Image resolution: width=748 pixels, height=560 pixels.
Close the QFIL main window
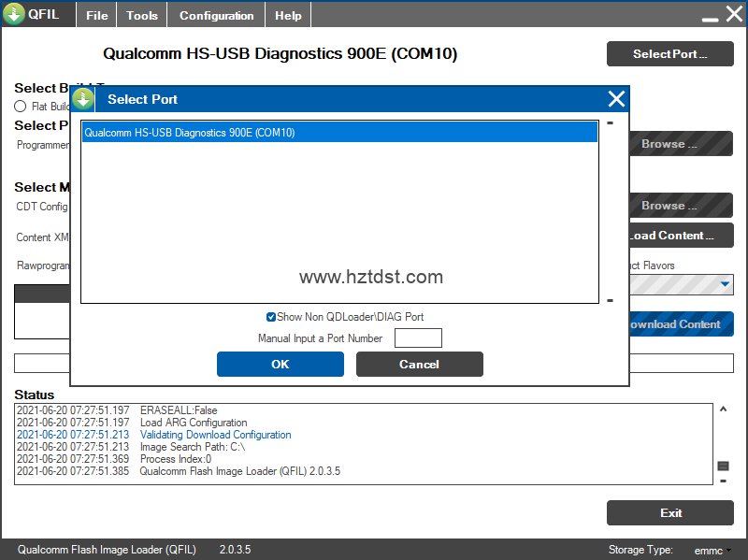click(x=734, y=14)
